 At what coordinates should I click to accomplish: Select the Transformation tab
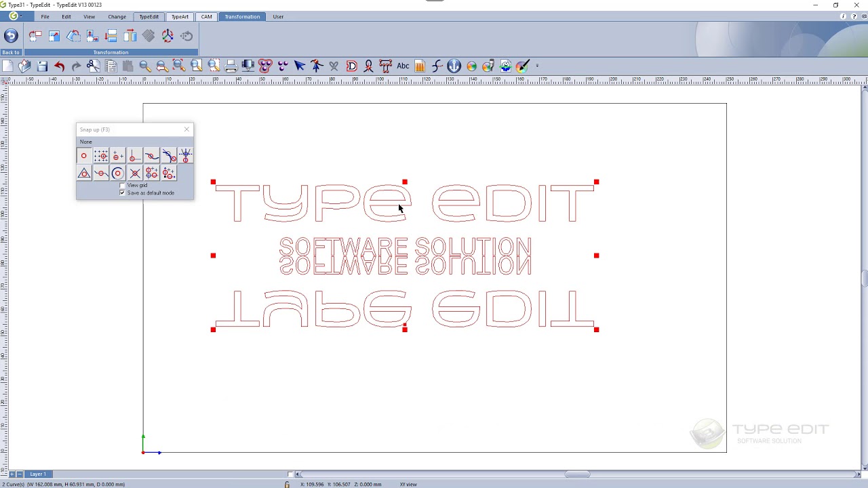[242, 16]
